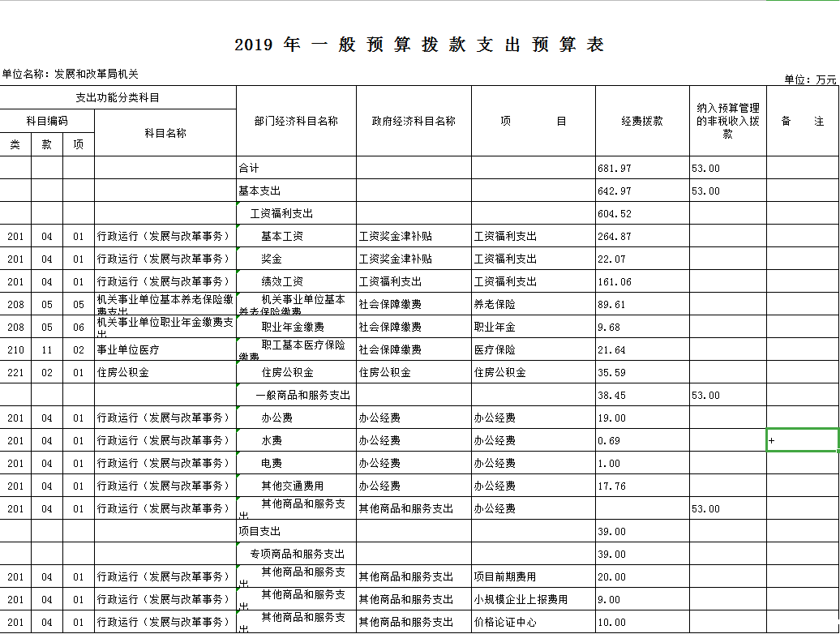Click the 项目支出 row label cell
This screenshot has width=840, height=634.
(296, 532)
